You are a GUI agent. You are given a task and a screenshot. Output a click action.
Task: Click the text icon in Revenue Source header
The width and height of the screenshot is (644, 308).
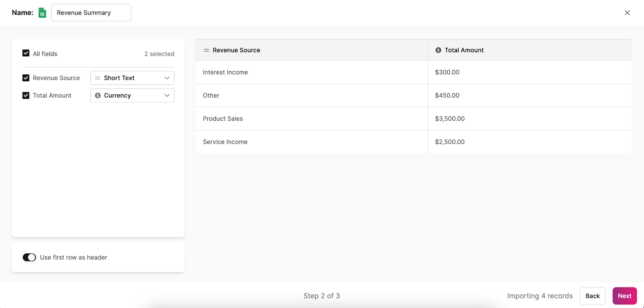pyautogui.click(x=206, y=50)
